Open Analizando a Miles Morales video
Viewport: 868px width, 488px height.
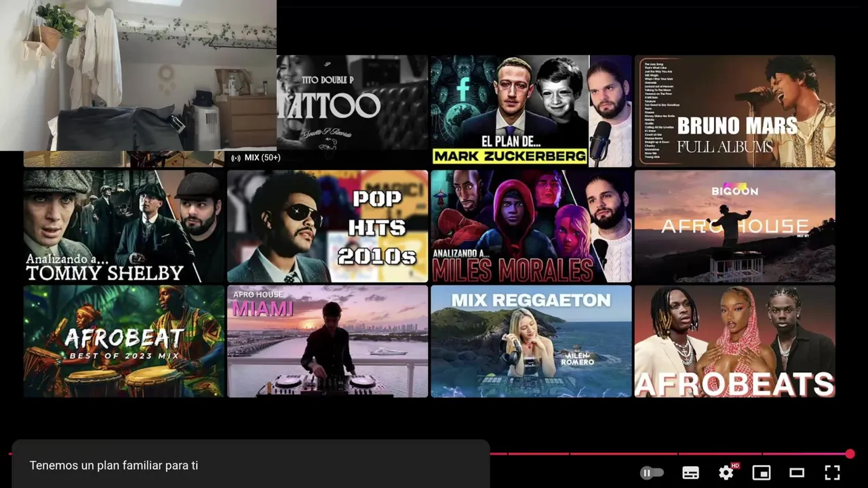pos(531,226)
